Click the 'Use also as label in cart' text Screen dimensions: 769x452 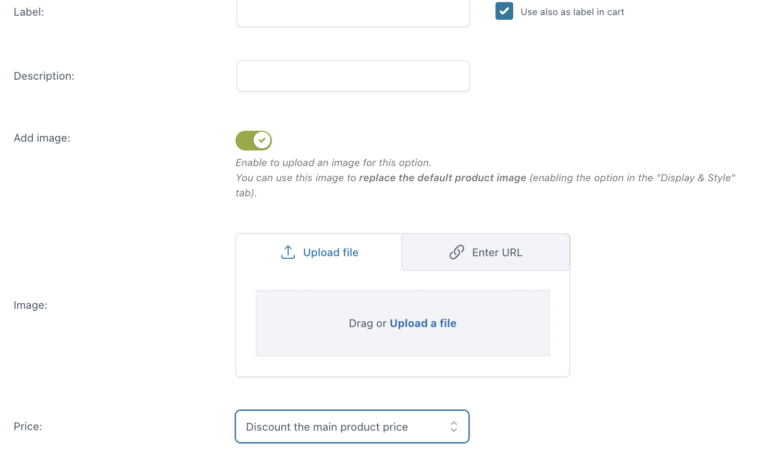click(572, 12)
